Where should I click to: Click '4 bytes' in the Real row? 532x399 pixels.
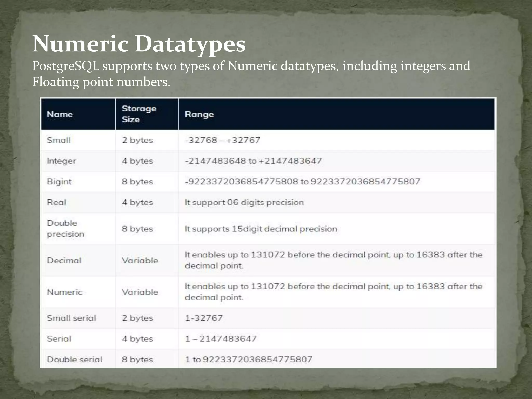[x=137, y=203]
